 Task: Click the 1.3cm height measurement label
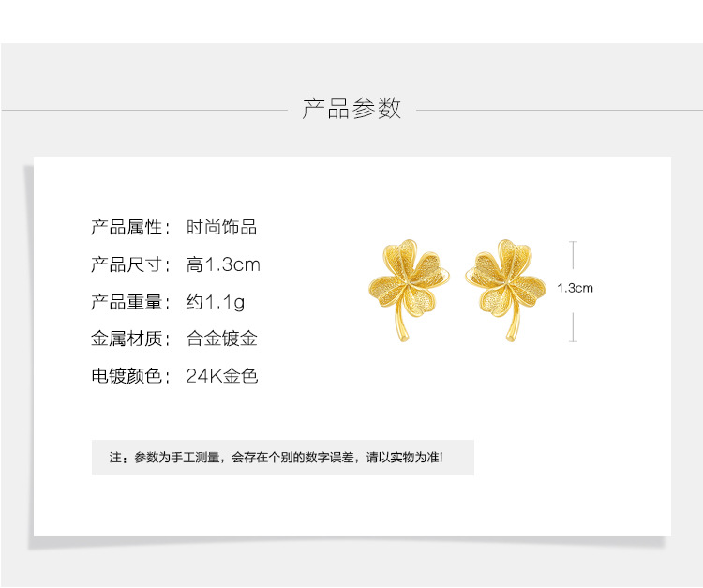pyautogui.click(x=575, y=288)
